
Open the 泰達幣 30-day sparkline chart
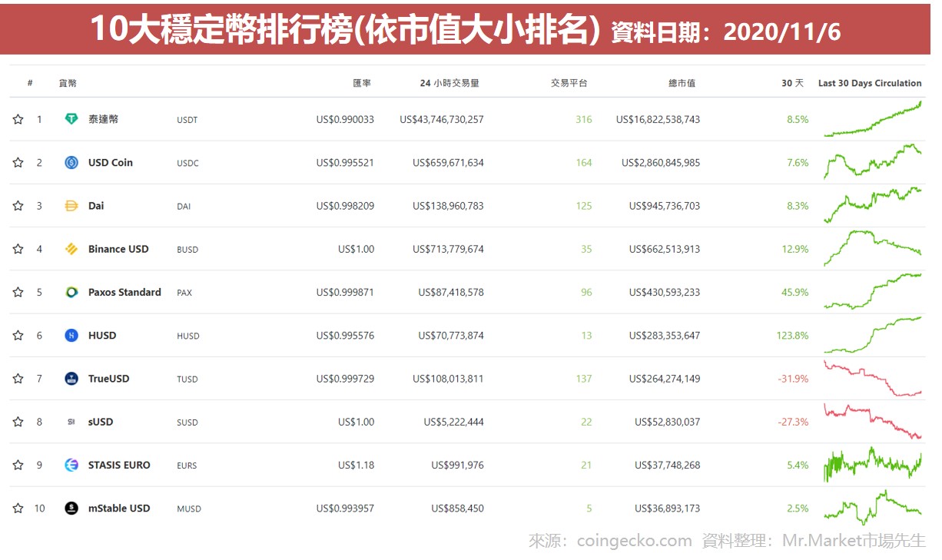(x=873, y=119)
